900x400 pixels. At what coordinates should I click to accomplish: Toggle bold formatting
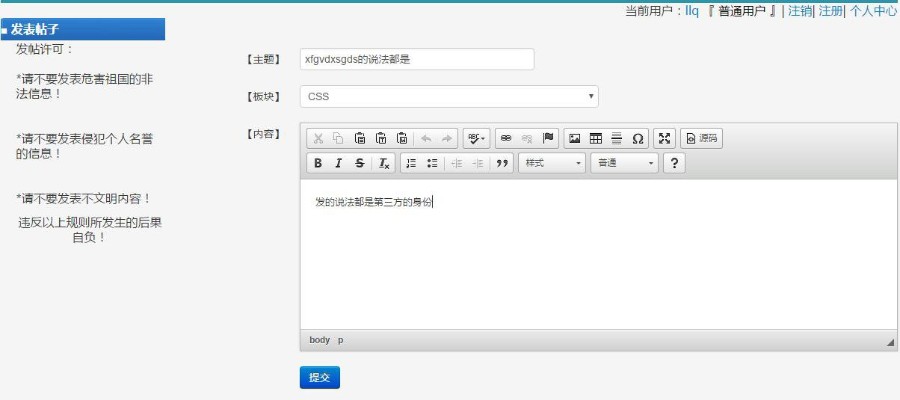pyautogui.click(x=317, y=164)
